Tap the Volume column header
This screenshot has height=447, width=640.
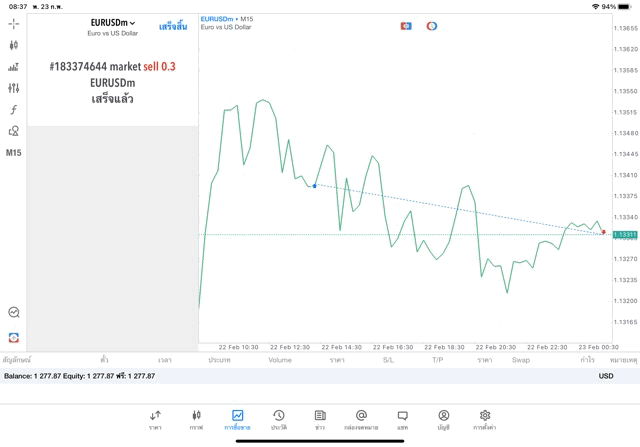pos(280,360)
